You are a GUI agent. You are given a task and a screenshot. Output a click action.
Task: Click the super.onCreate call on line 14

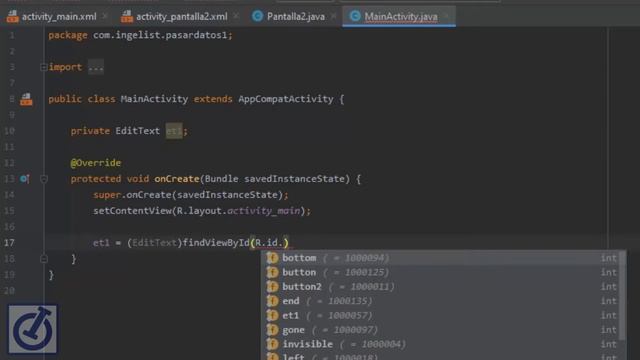pos(190,195)
